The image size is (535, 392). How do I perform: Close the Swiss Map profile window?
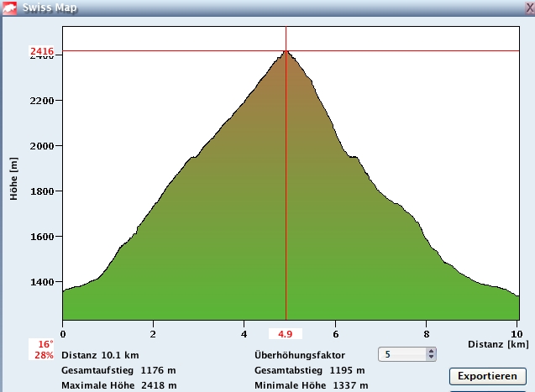[527, 8]
